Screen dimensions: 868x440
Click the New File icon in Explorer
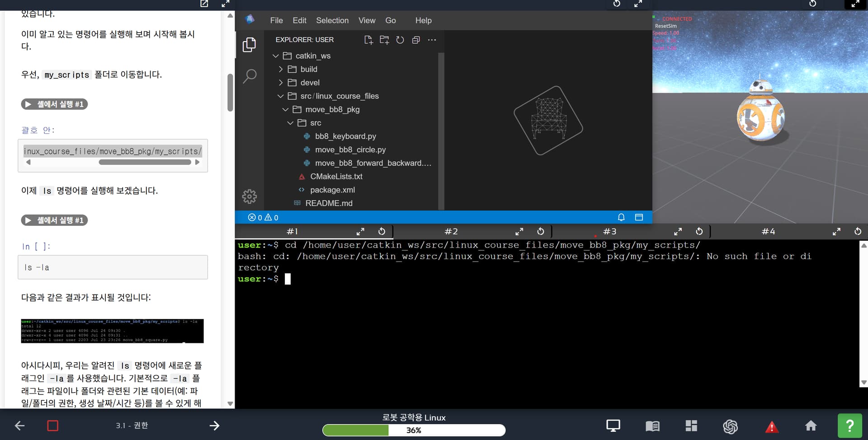368,40
